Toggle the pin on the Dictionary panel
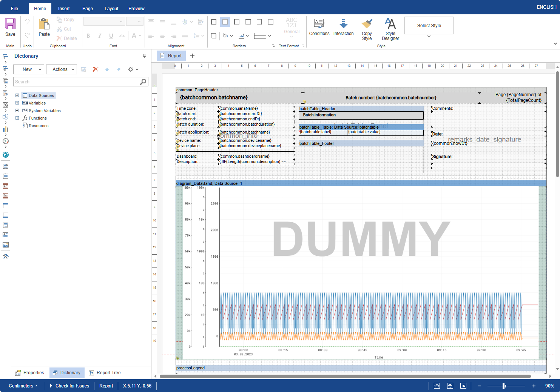The image size is (560, 392). (x=144, y=56)
